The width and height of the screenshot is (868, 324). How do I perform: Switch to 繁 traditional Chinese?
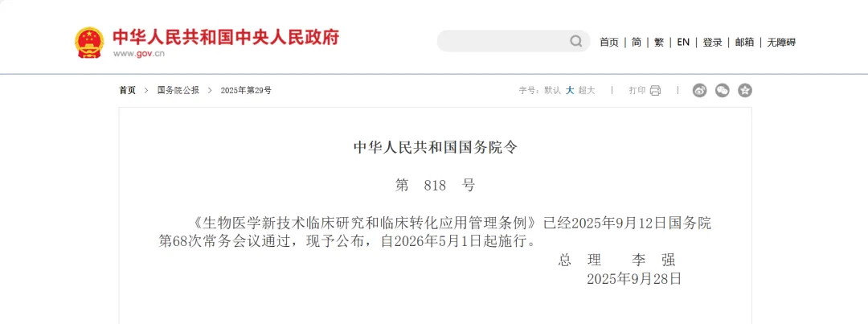pyautogui.click(x=659, y=42)
